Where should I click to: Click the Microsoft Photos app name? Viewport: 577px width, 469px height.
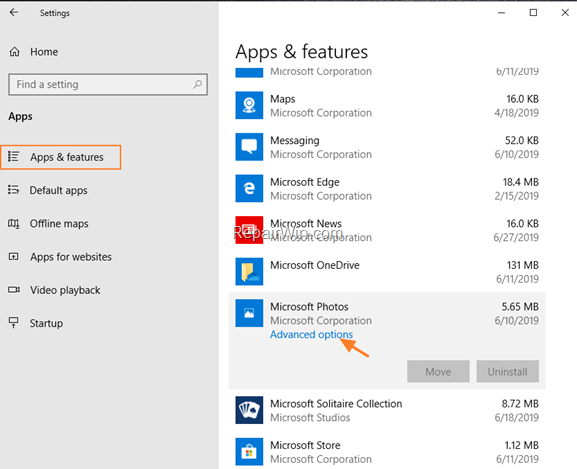point(309,306)
